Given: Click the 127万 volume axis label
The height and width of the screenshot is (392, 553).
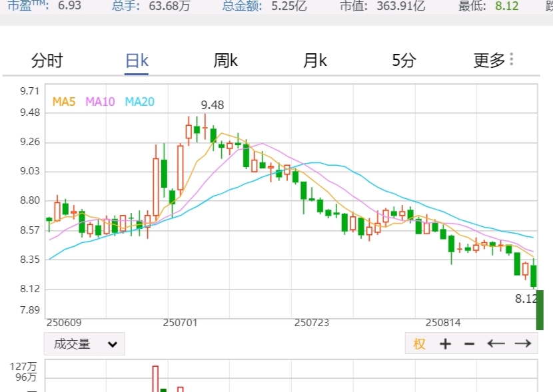Looking at the screenshot, I should (x=23, y=367).
